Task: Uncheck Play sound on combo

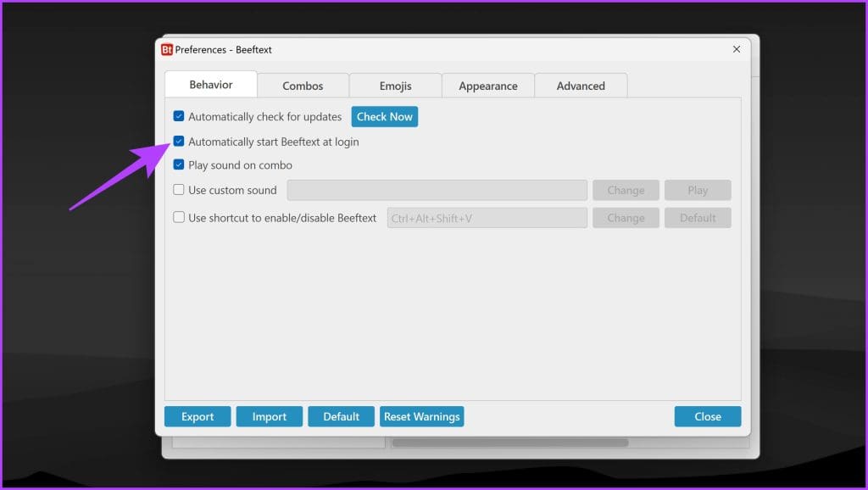Action: 179,164
